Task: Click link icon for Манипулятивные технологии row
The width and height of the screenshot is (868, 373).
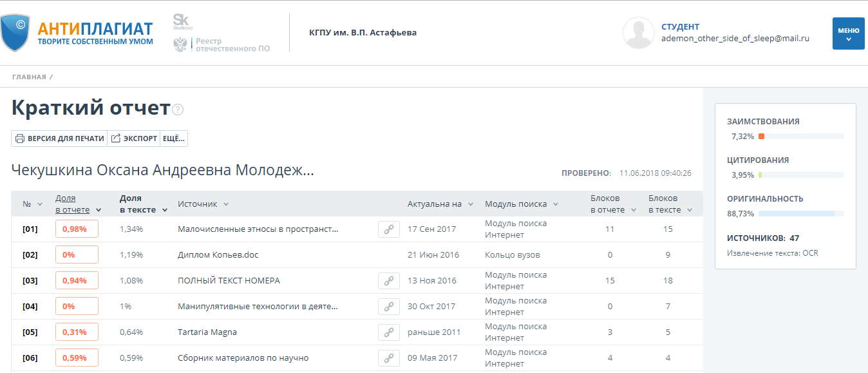Action: [388, 307]
